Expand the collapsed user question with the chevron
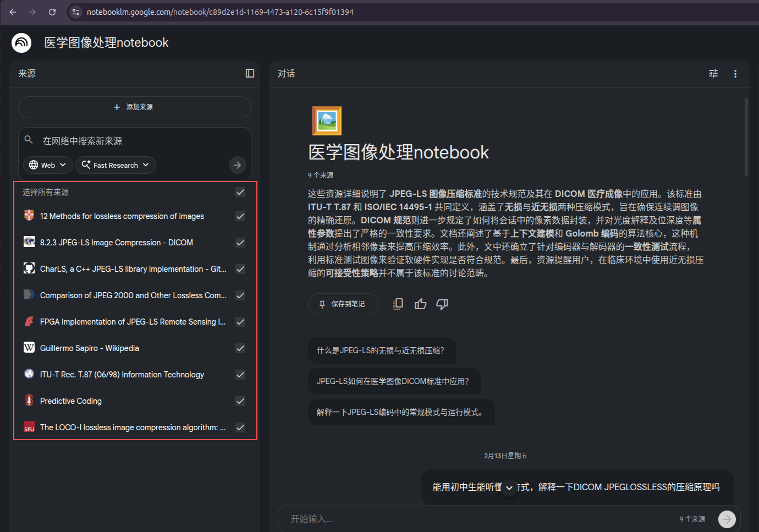The height and width of the screenshot is (532, 759). [x=509, y=487]
